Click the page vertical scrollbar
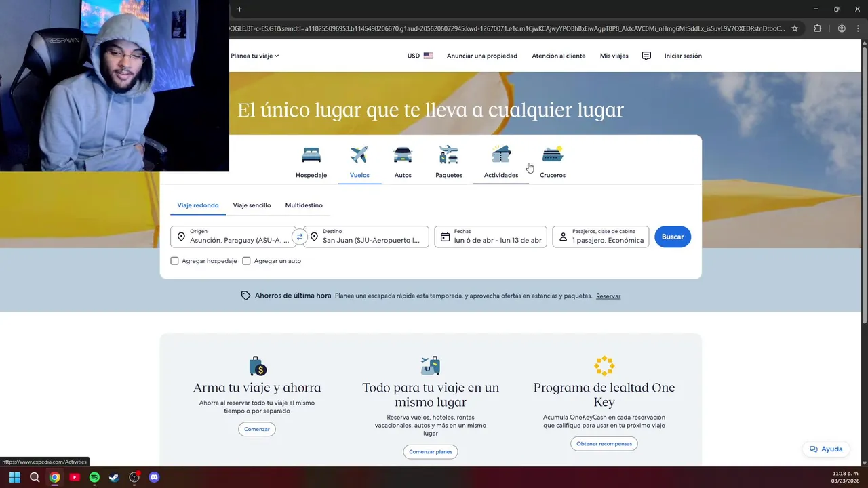 coord(864,185)
